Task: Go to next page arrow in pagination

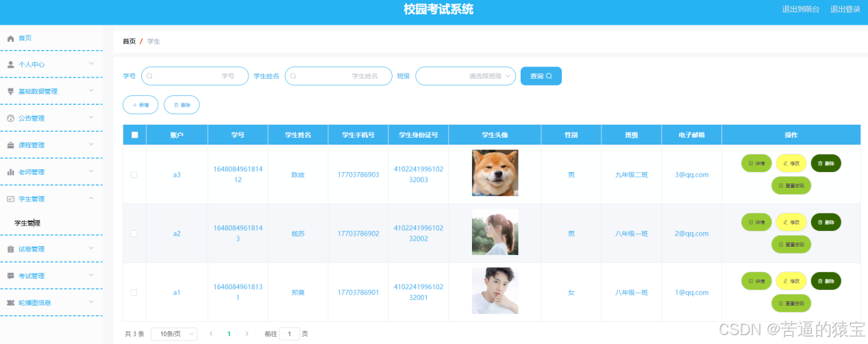Action: [247, 334]
